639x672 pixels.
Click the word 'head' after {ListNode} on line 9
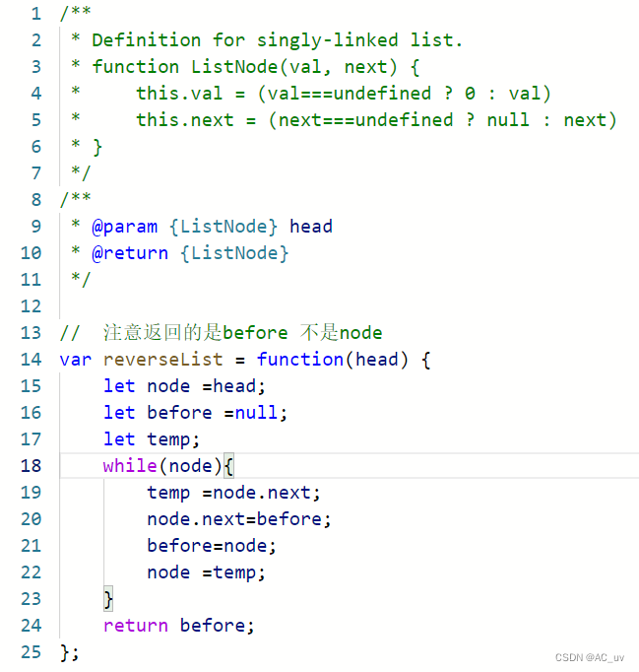pyautogui.click(x=311, y=227)
